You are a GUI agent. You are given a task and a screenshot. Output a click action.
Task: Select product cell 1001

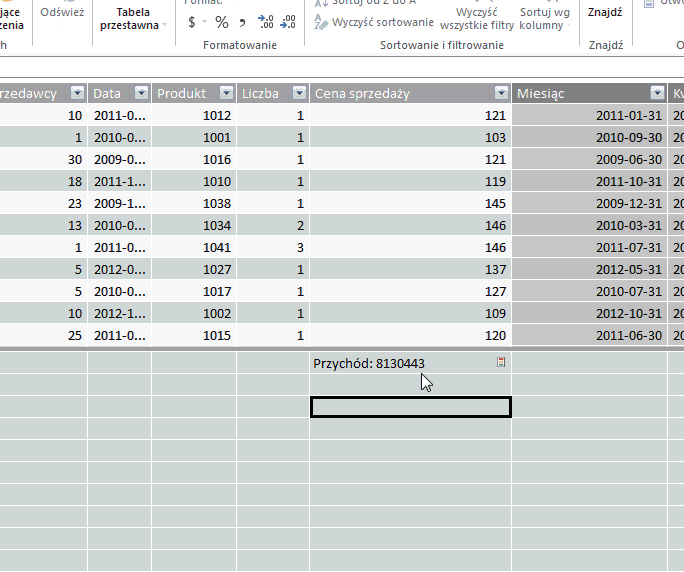pyautogui.click(x=194, y=137)
